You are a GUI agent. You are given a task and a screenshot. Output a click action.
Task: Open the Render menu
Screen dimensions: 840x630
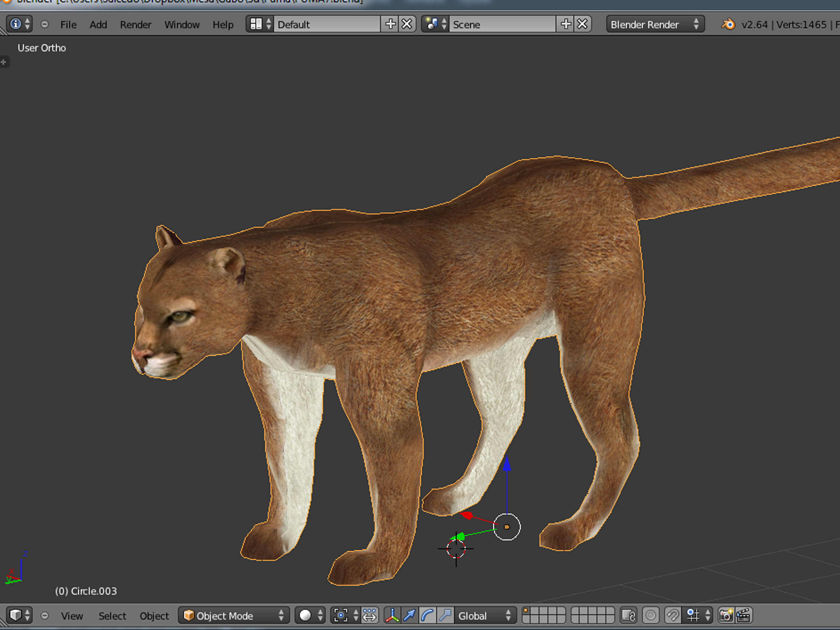tap(135, 25)
